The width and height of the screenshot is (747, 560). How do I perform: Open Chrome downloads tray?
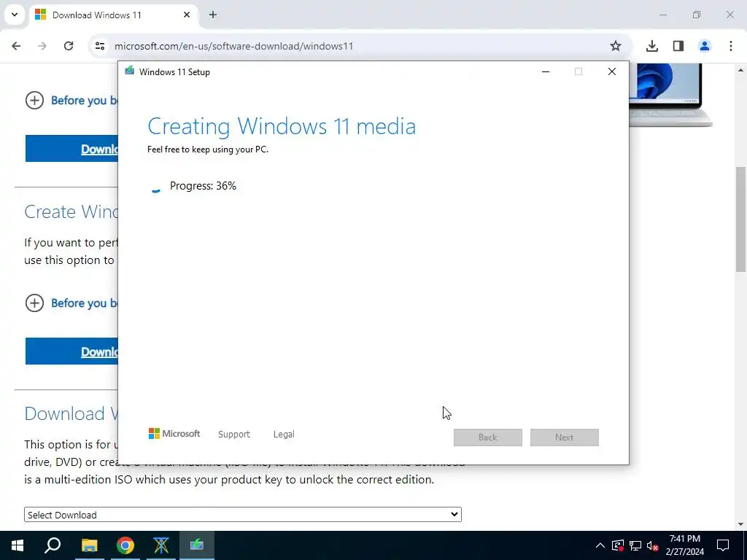click(x=652, y=46)
